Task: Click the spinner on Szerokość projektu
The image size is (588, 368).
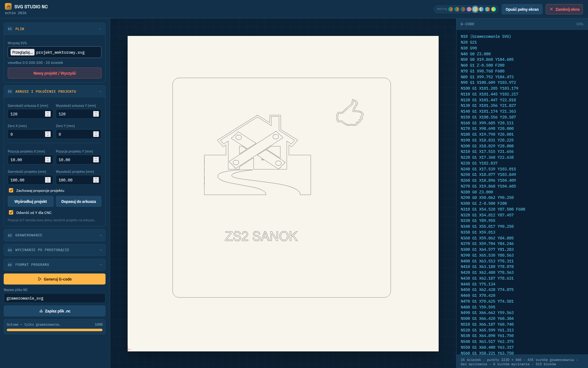Action: pyautogui.click(x=48, y=180)
